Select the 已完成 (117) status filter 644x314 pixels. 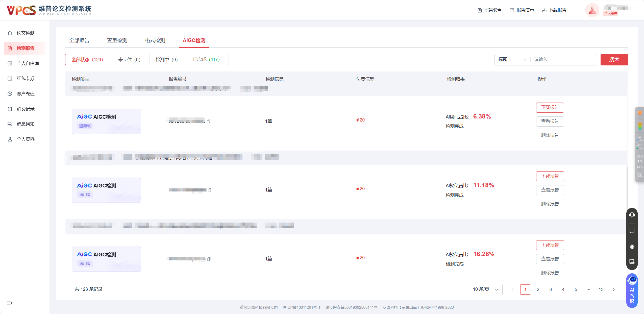[207, 59]
